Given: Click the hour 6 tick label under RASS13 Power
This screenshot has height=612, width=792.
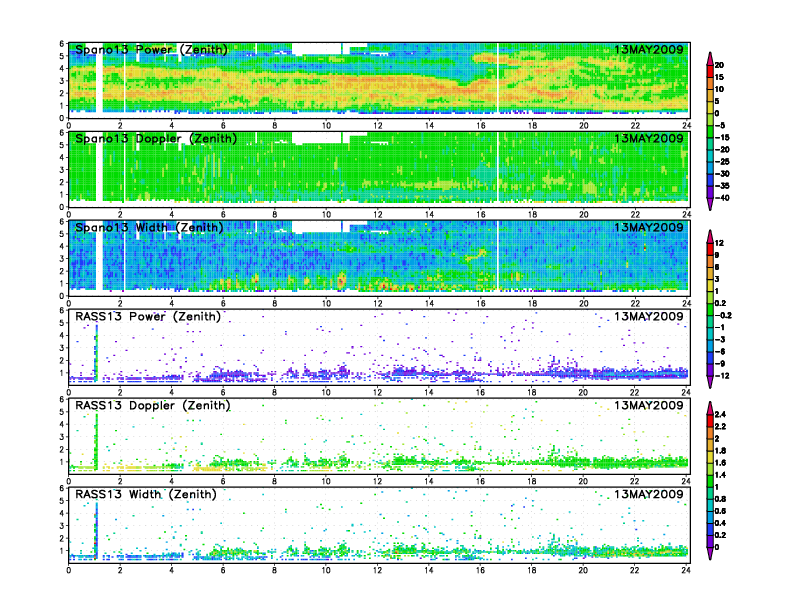Looking at the screenshot, I should pyautogui.click(x=223, y=392).
